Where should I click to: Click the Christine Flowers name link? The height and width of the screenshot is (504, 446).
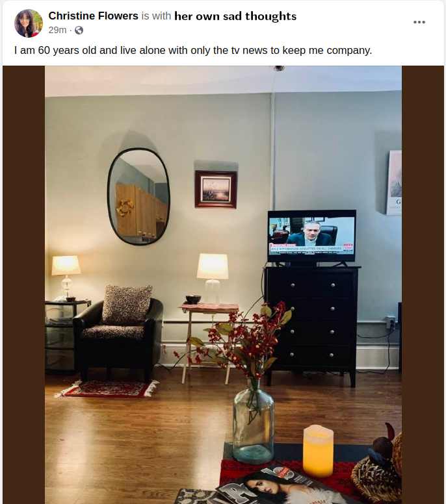pos(94,16)
